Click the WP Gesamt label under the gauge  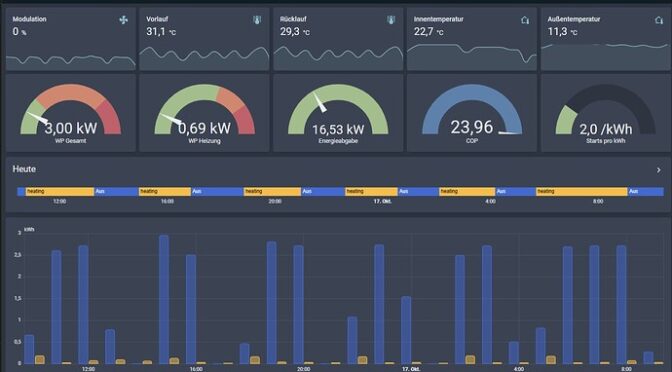[x=71, y=141]
